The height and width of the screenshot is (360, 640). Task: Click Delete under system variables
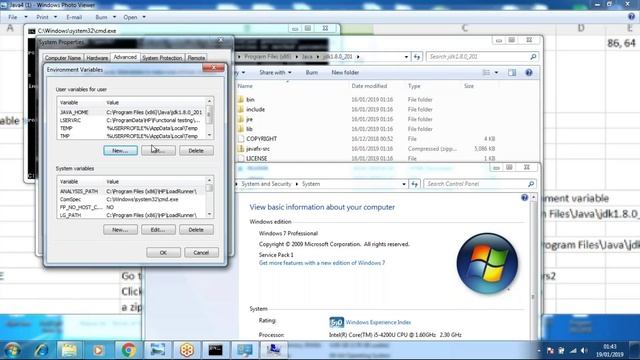click(x=196, y=230)
